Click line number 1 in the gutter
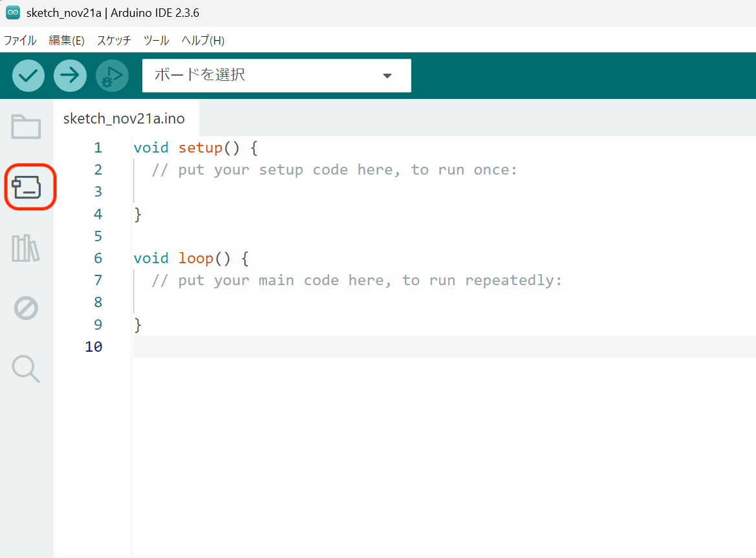This screenshot has height=558, width=756. (98, 148)
